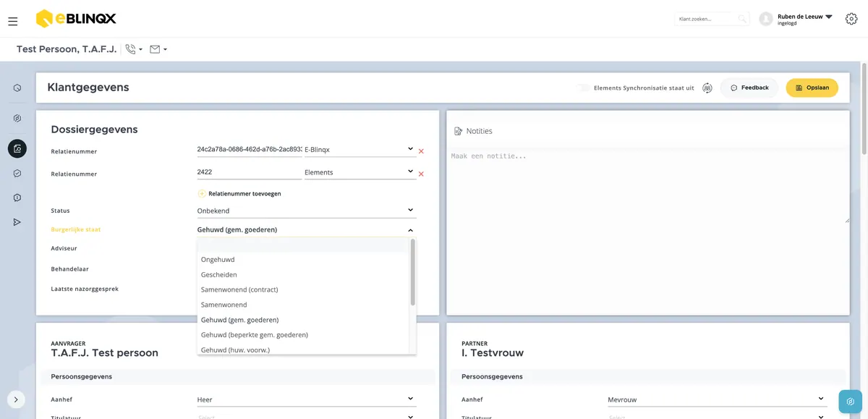Pick Gehuwd (gem. goederen) in the list
This screenshot has height=419, width=868.
[x=303, y=320]
